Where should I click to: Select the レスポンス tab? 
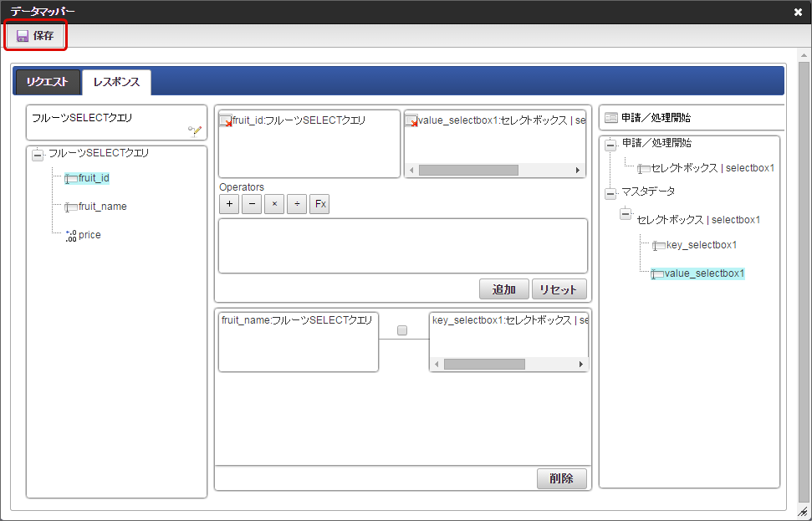click(116, 82)
